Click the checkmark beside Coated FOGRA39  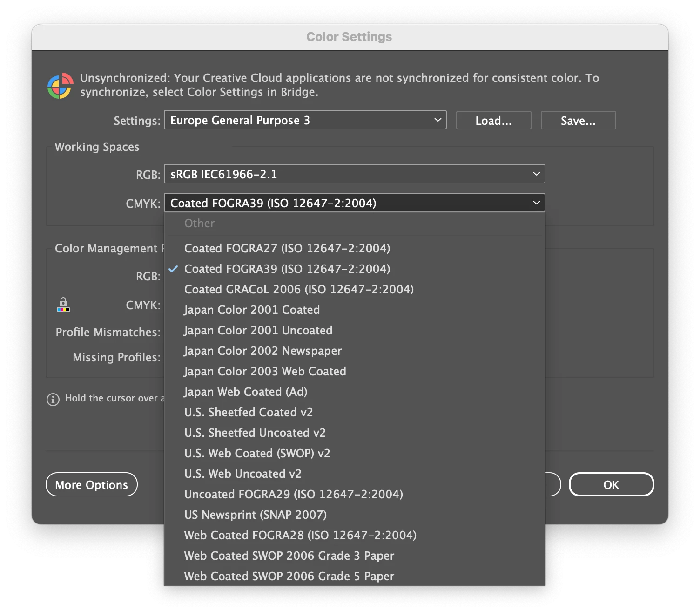coord(173,269)
